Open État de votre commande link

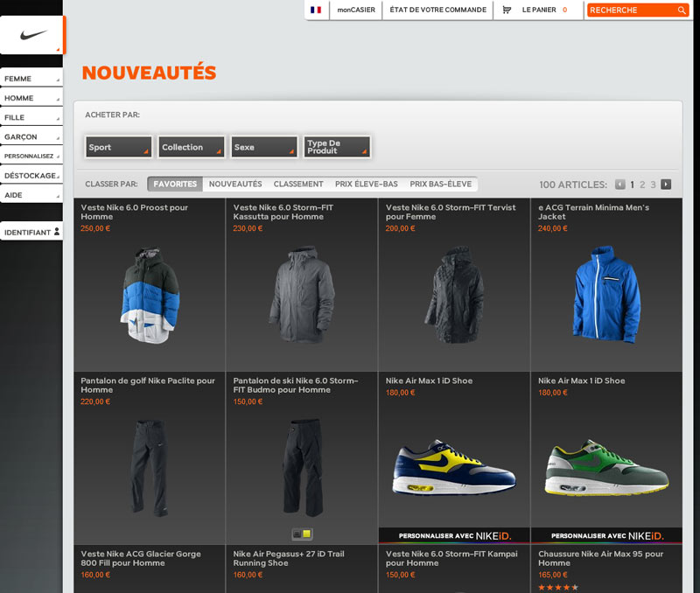(x=437, y=10)
